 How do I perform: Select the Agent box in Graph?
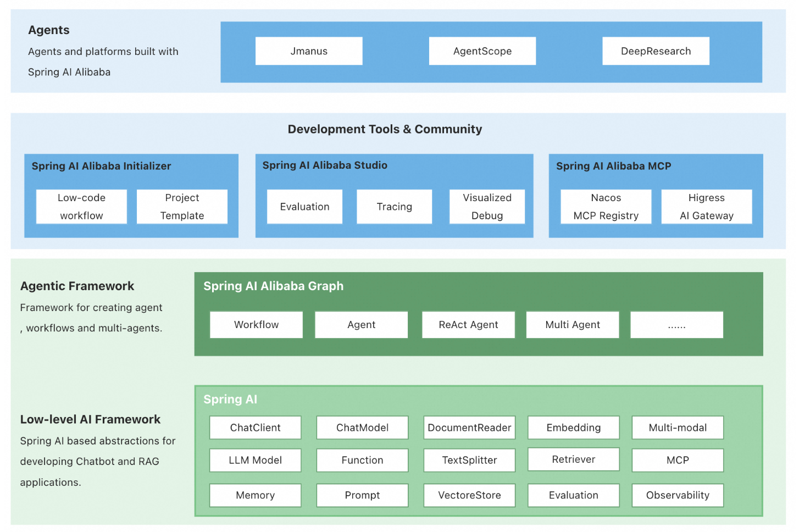[x=361, y=325]
